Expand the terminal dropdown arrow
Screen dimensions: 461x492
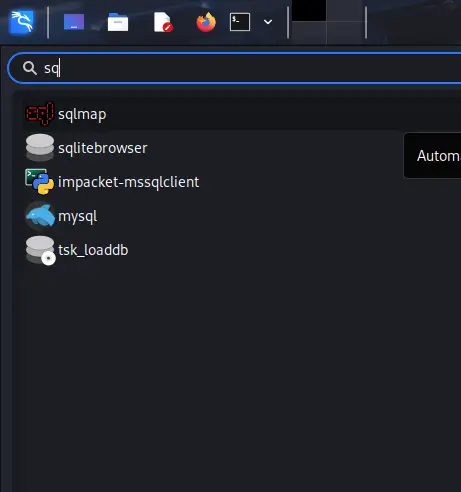tap(268, 22)
